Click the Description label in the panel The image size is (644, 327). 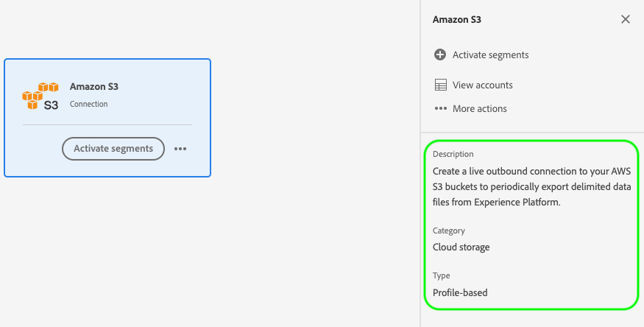pos(453,154)
